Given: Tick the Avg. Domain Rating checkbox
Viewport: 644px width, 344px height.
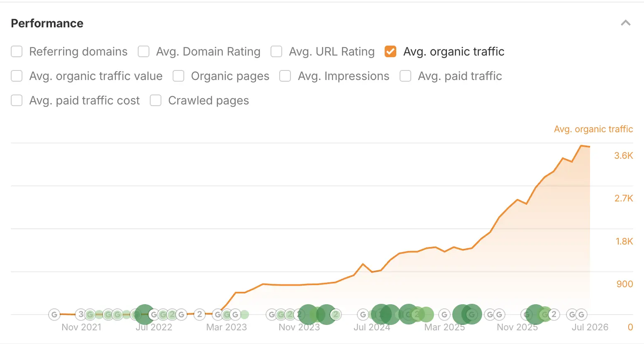Looking at the screenshot, I should pos(144,51).
